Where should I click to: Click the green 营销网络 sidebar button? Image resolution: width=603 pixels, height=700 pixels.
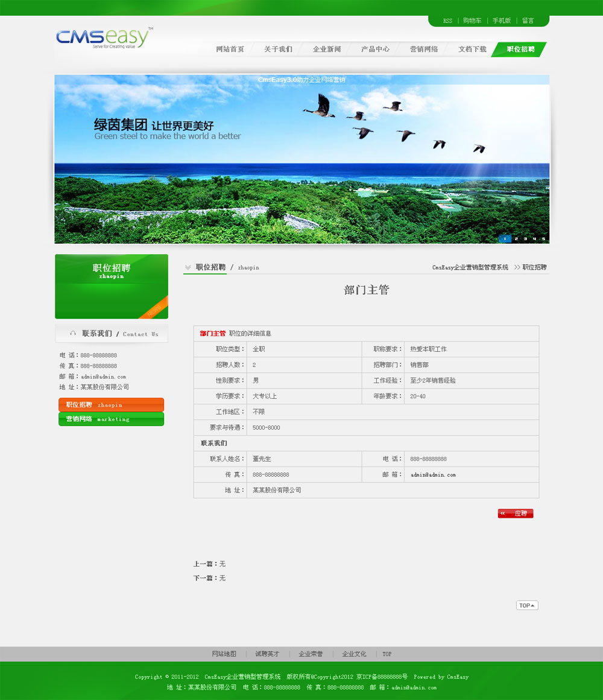[x=111, y=419]
